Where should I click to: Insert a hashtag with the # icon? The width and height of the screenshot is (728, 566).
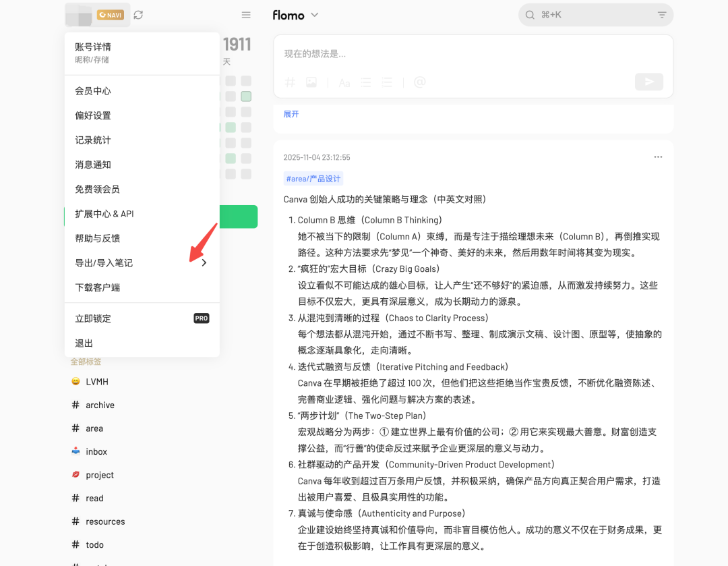click(x=290, y=82)
